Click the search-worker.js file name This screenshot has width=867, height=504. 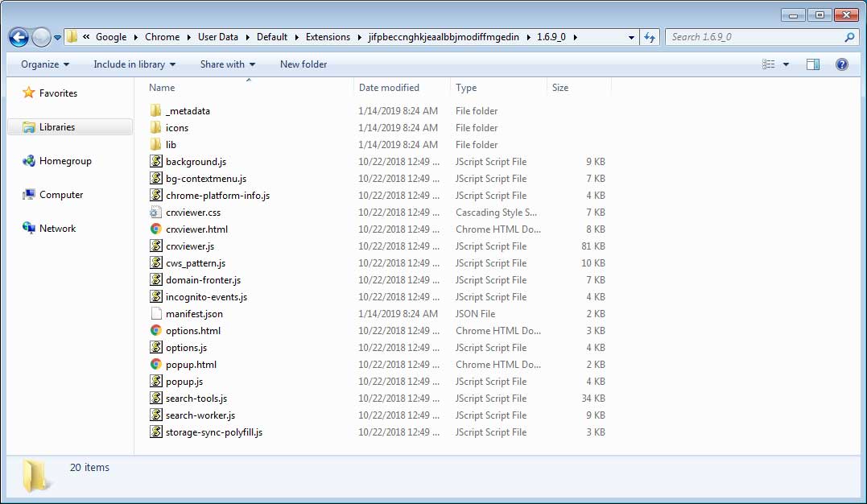200,415
